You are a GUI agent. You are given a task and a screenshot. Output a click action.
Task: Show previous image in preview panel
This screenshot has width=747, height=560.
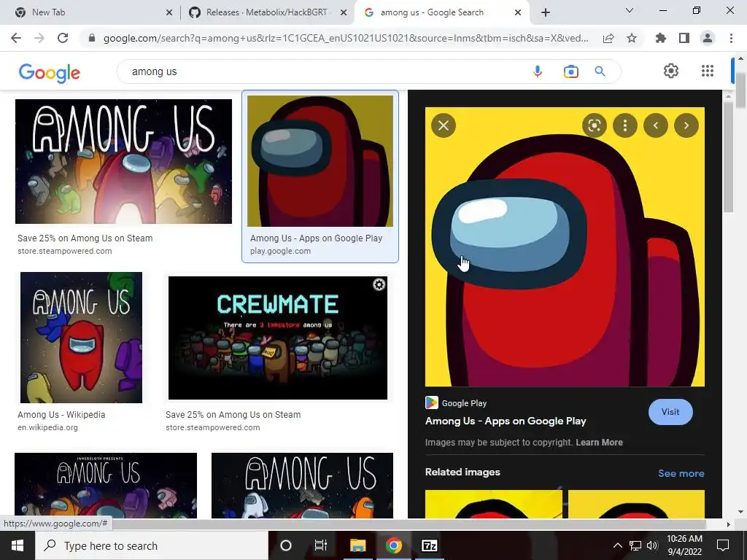pyautogui.click(x=656, y=125)
